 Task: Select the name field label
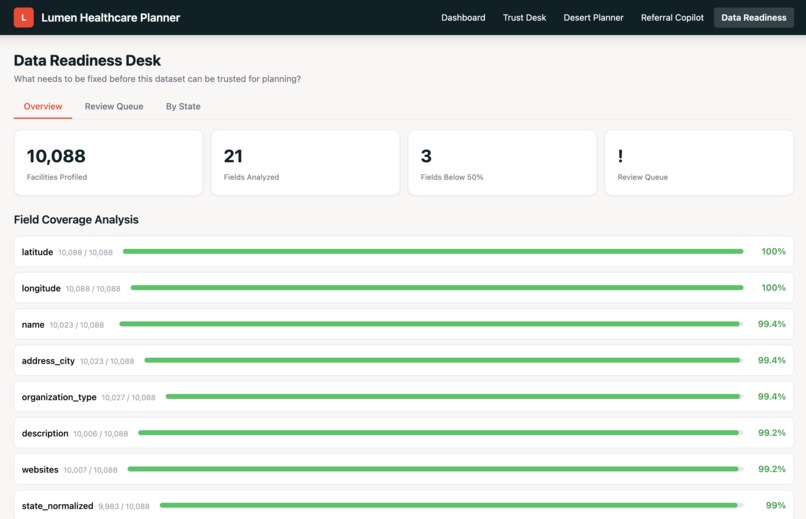[33, 325]
